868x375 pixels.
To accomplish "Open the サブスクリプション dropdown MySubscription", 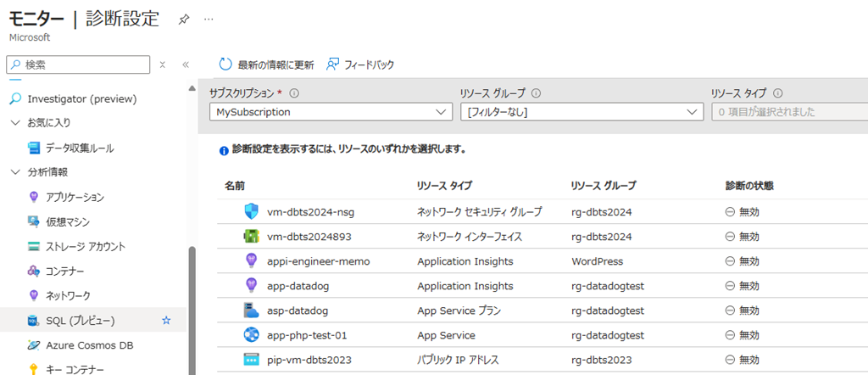I will [x=331, y=112].
